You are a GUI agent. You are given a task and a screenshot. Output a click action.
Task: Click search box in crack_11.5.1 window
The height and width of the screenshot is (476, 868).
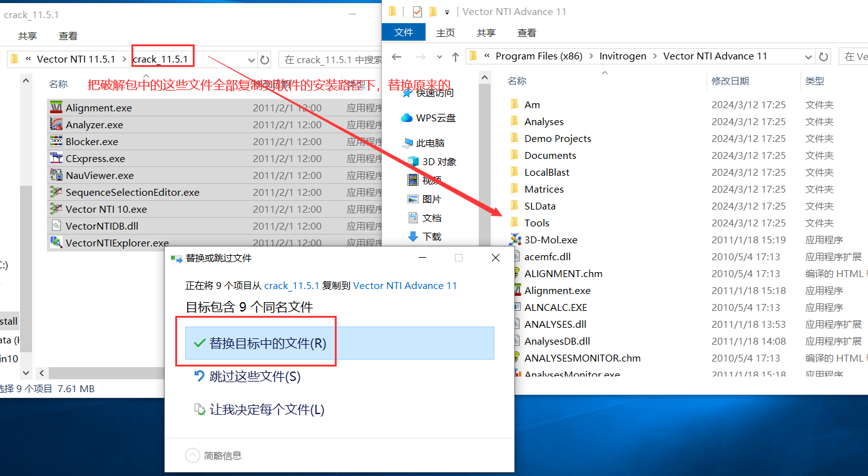[x=330, y=59]
